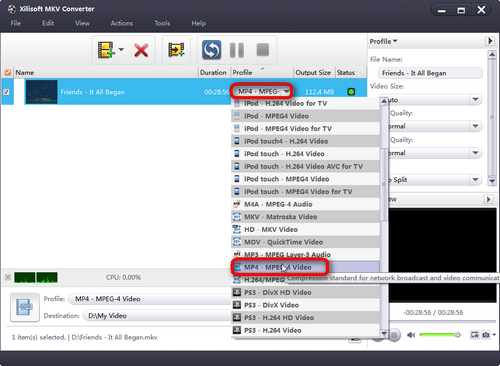Collapse the Profile panel with the arrow button
Image resolution: width=500 pixels, height=366 pixels.
[490, 41]
